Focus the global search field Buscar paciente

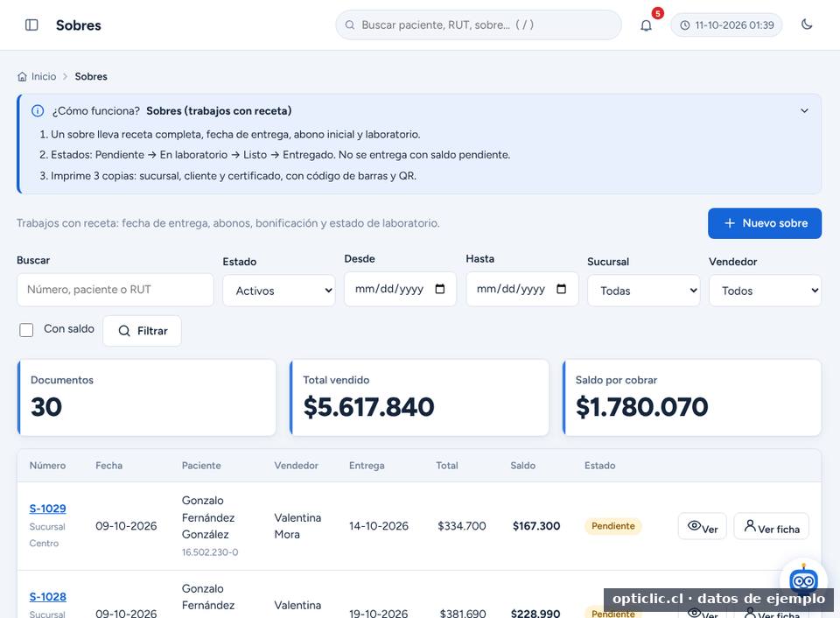tap(479, 25)
